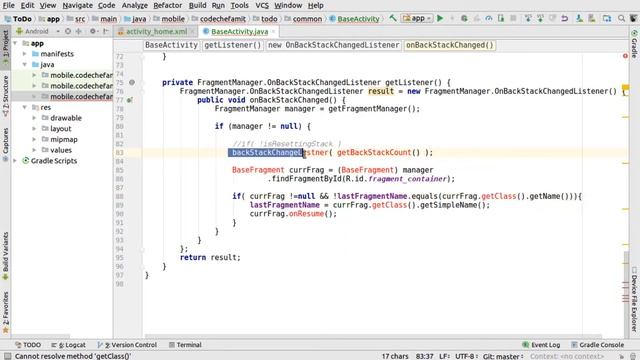Click the onBackStackChanged() breadcrumb
Image resolution: width=640 pixels, height=360 pixels.
pyautogui.click(x=449, y=45)
